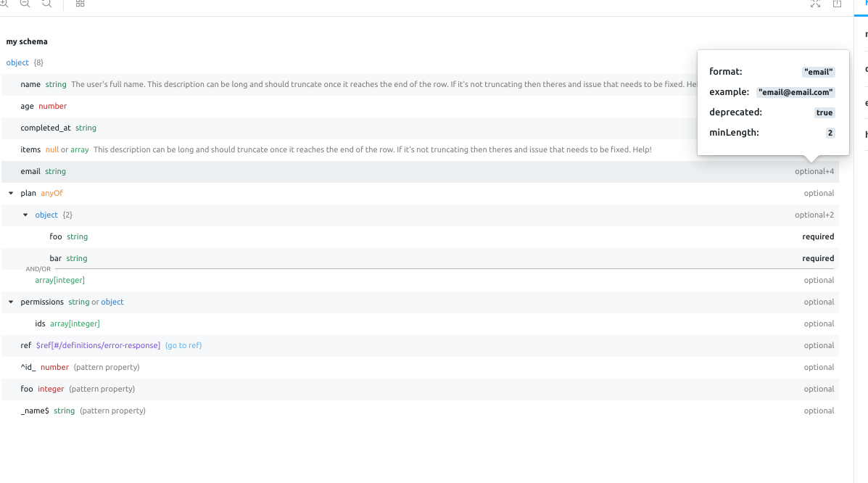Click the required label on bar row
This screenshot has width=868, height=483.
click(818, 258)
